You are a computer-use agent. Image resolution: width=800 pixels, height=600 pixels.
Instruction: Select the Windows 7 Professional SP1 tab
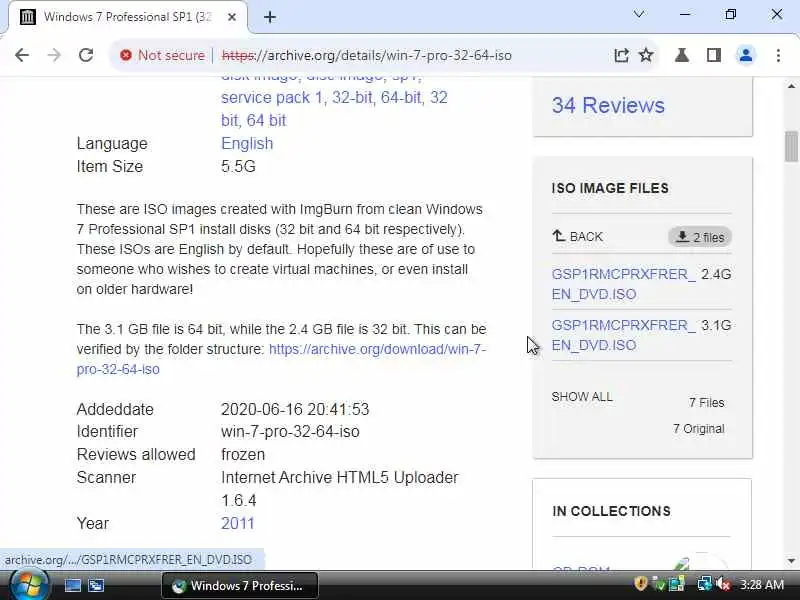(126, 17)
